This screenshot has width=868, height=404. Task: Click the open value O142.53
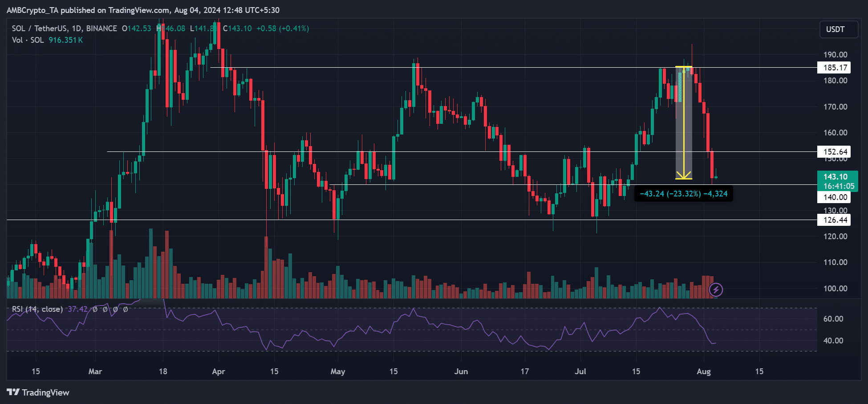tap(137, 29)
